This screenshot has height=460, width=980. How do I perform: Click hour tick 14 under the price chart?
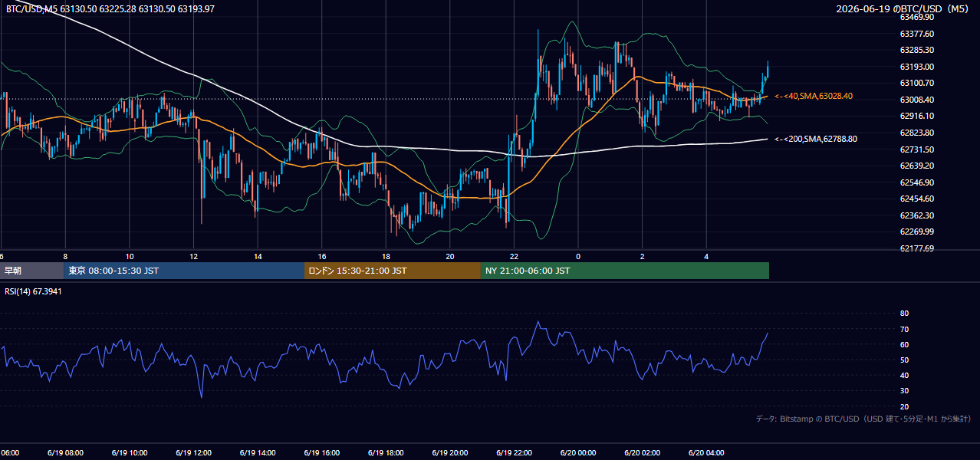[x=258, y=256]
